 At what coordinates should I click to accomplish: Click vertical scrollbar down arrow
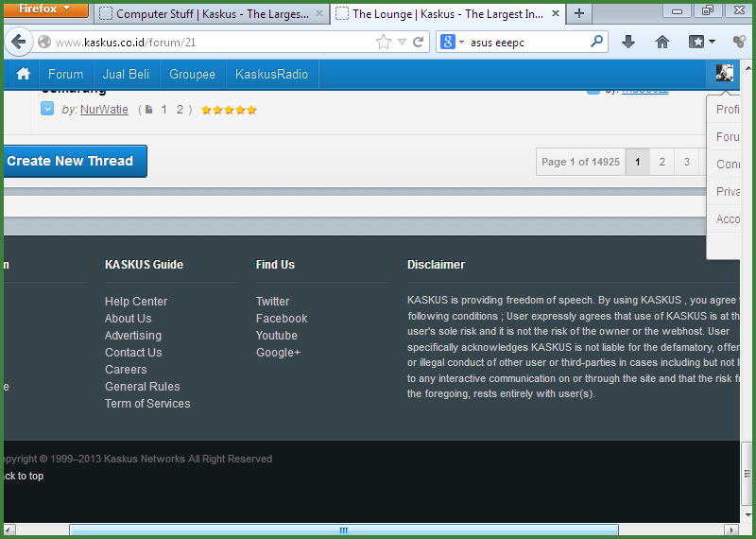coord(747,515)
